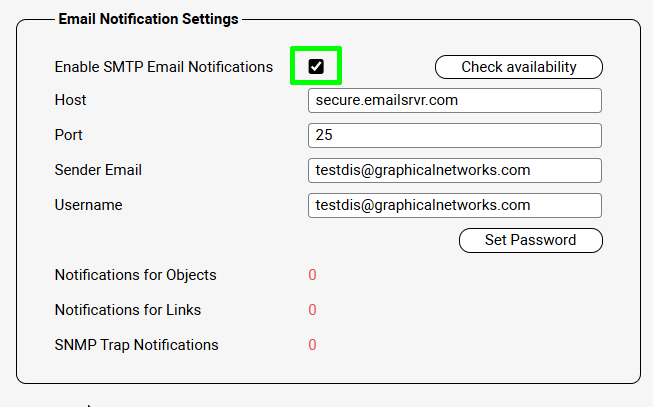Click the Host label text

point(71,100)
